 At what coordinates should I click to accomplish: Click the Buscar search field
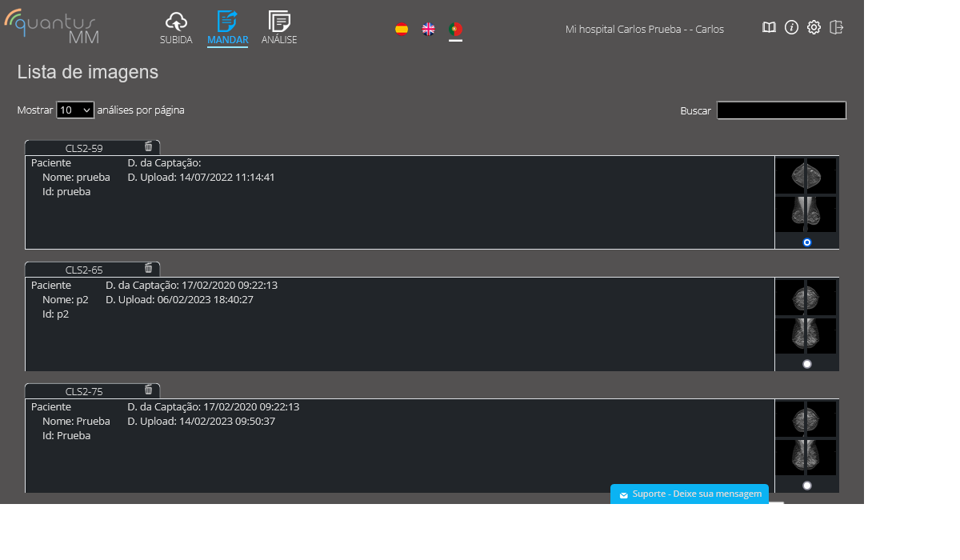point(782,110)
